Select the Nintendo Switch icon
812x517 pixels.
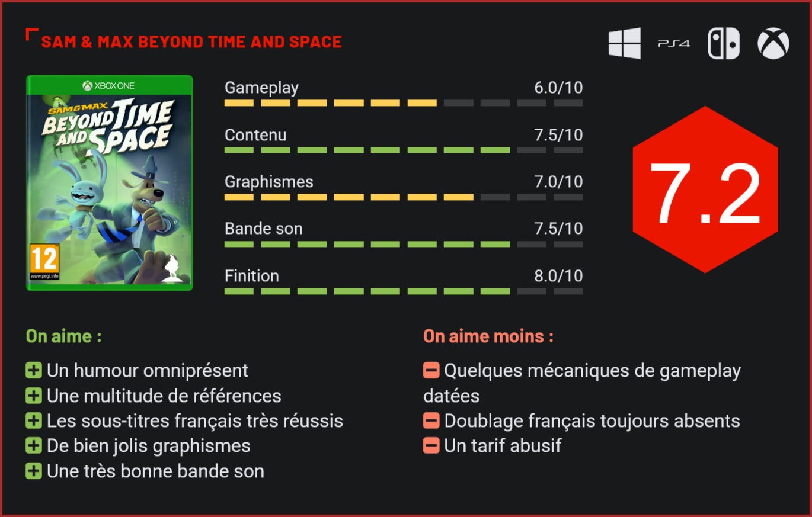(724, 44)
